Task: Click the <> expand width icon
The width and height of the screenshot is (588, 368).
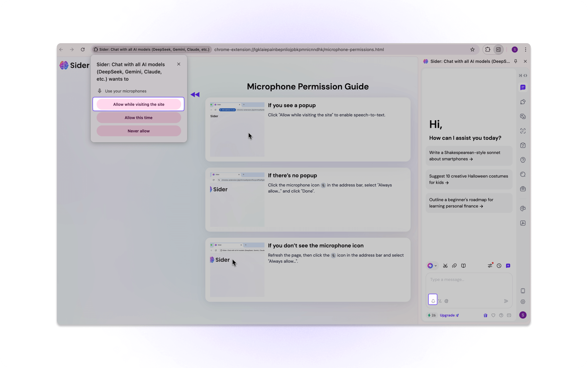Action: pos(525,76)
